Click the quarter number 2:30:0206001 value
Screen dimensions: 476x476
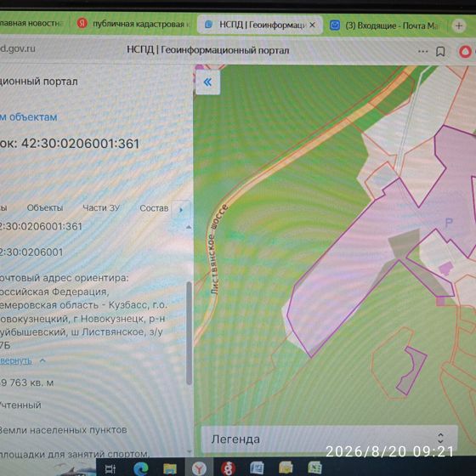tap(31, 252)
